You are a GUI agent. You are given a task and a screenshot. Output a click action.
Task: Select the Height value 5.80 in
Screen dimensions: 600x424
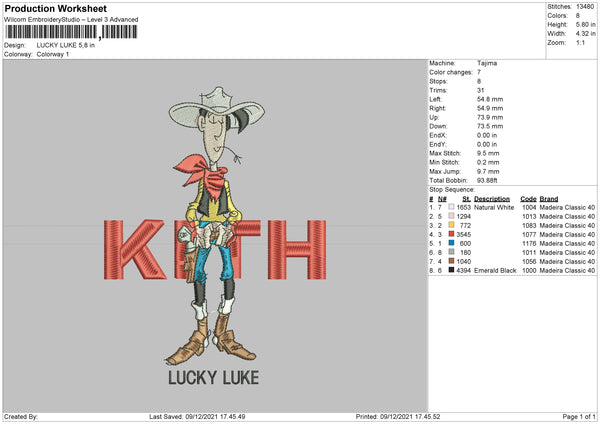[585, 24]
